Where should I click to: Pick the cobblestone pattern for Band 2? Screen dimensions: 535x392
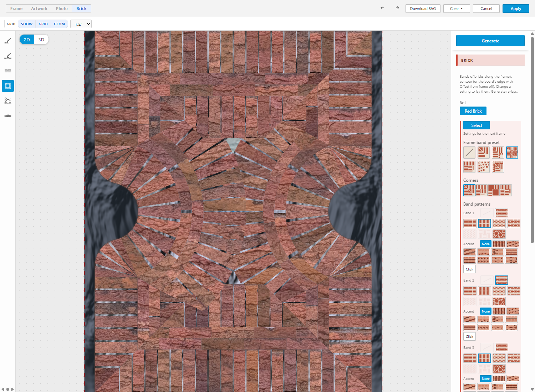499,301
